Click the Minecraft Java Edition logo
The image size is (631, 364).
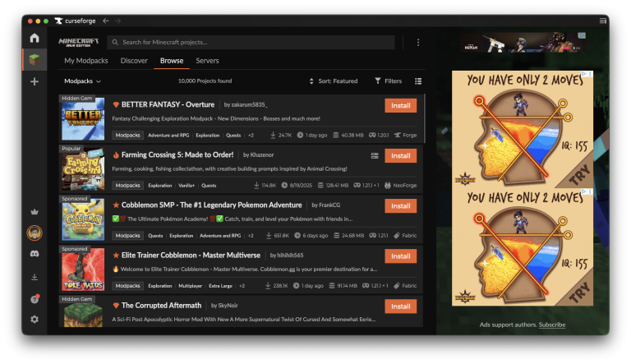click(79, 42)
